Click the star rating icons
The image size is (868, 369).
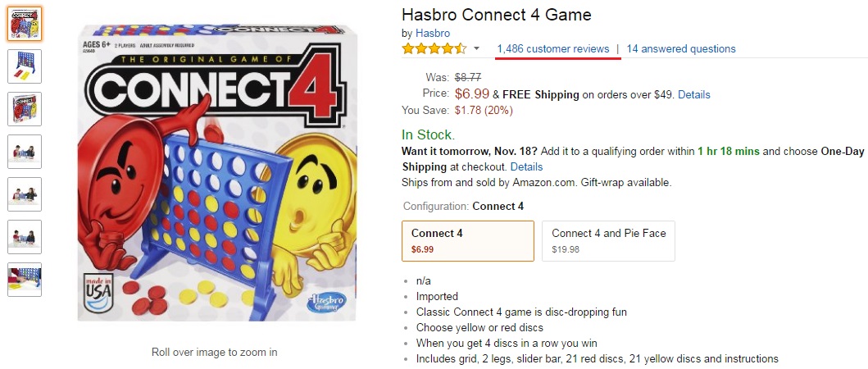pos(434,49)
